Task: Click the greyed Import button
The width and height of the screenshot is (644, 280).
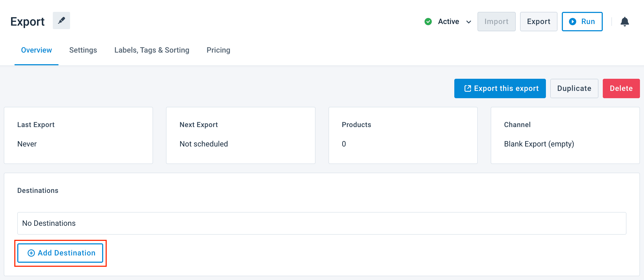Action: (496, 22)
